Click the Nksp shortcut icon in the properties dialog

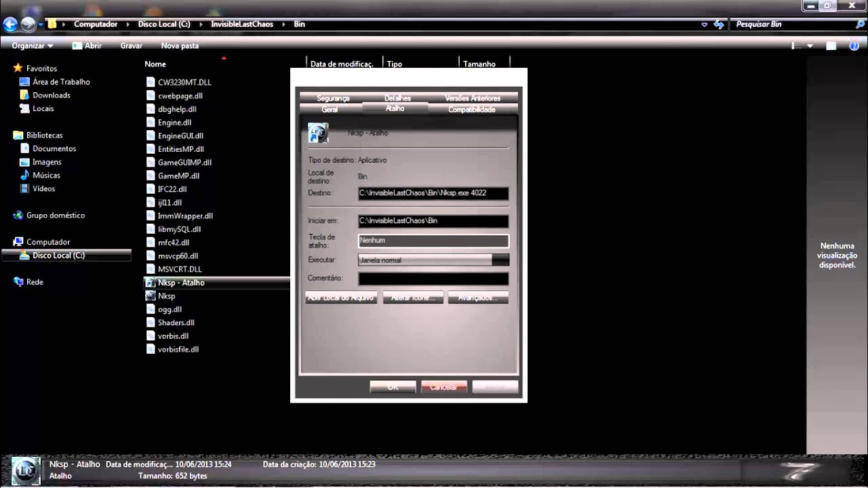(318, 133)
